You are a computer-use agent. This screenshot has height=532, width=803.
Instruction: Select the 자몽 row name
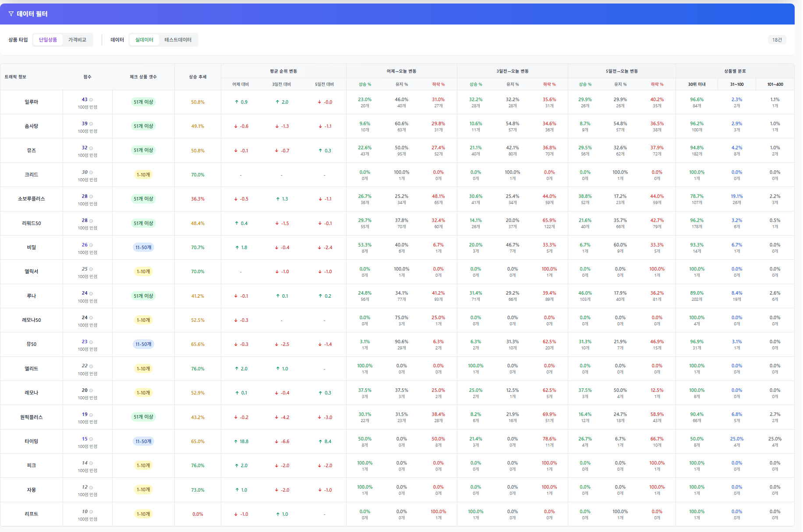point(32,490)
